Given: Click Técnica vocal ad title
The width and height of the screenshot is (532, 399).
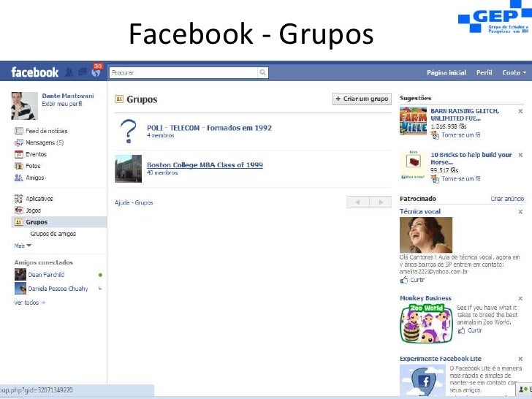Looking at the screenshot, I should coord(420,211).
